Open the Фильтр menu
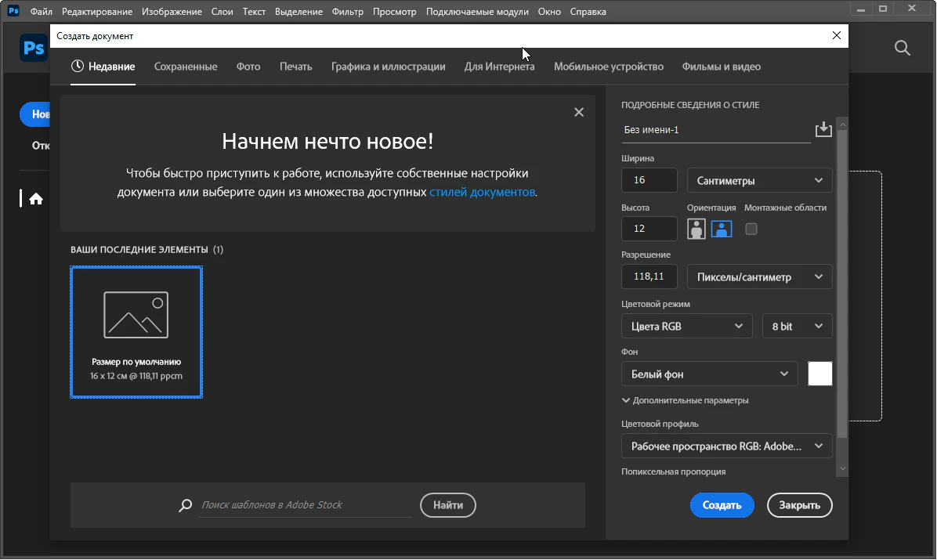The height and width of the screenshot is (560, 937). (348, 12)
